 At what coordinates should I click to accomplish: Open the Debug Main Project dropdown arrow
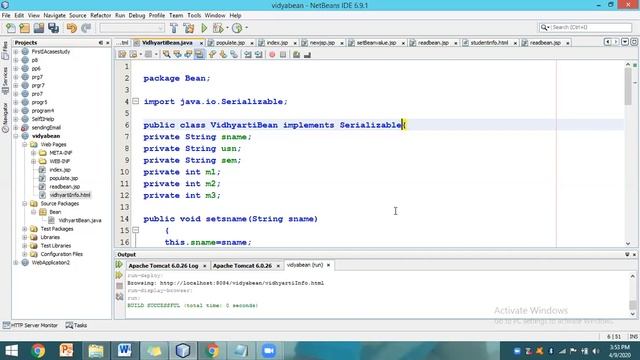[x=227, y=28]
